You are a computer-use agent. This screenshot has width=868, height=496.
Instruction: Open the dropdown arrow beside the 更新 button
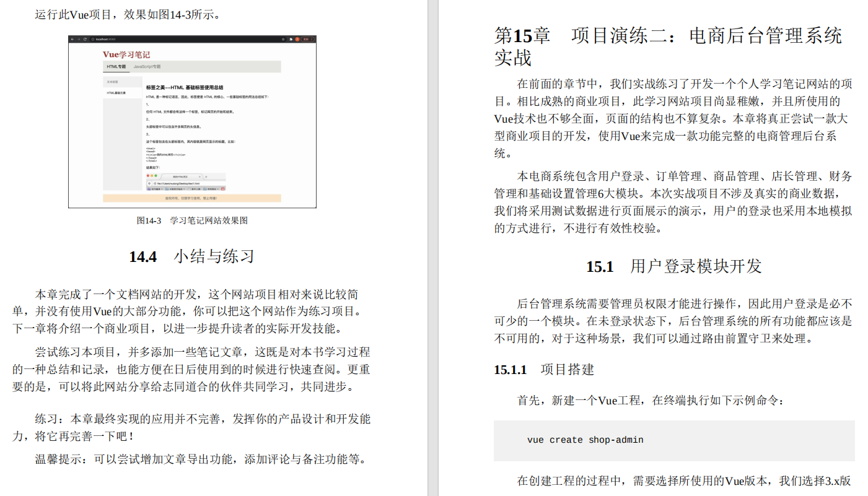tap(312, 40)
